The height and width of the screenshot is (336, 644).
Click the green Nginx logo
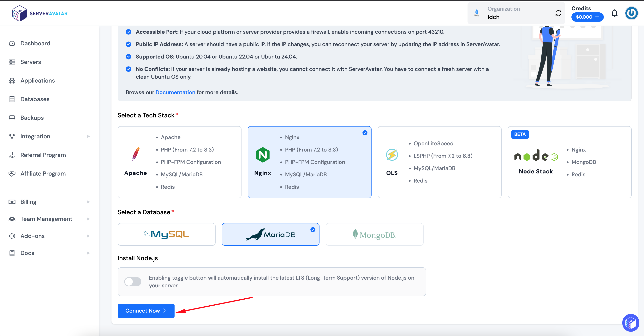pos(263,155)
